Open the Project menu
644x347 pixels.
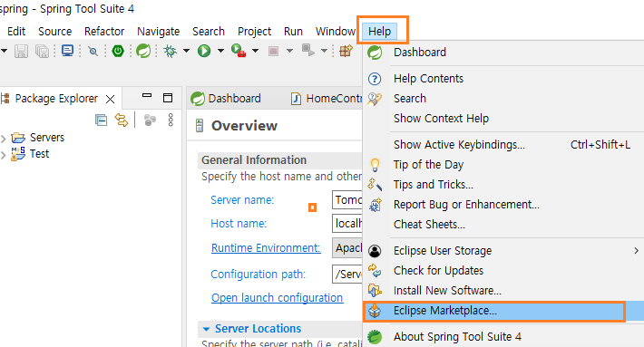pos(254,31)
